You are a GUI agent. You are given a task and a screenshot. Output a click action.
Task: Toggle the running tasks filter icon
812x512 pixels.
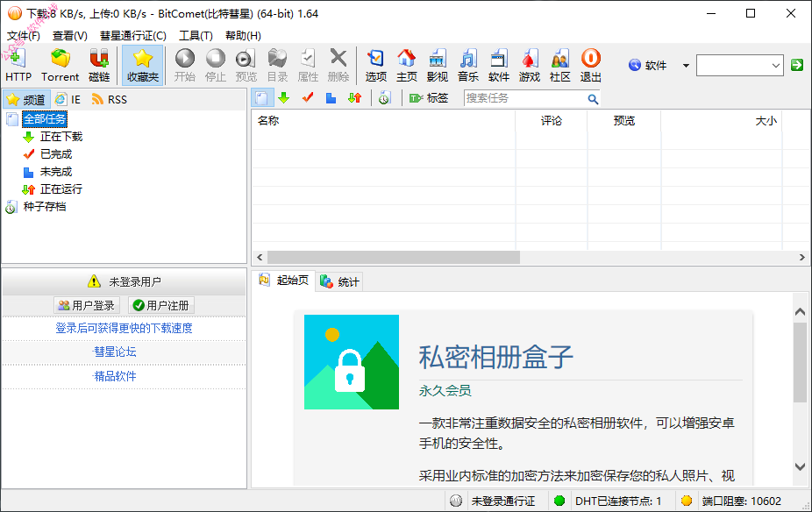pyautogui.click(x=355, y=97)
